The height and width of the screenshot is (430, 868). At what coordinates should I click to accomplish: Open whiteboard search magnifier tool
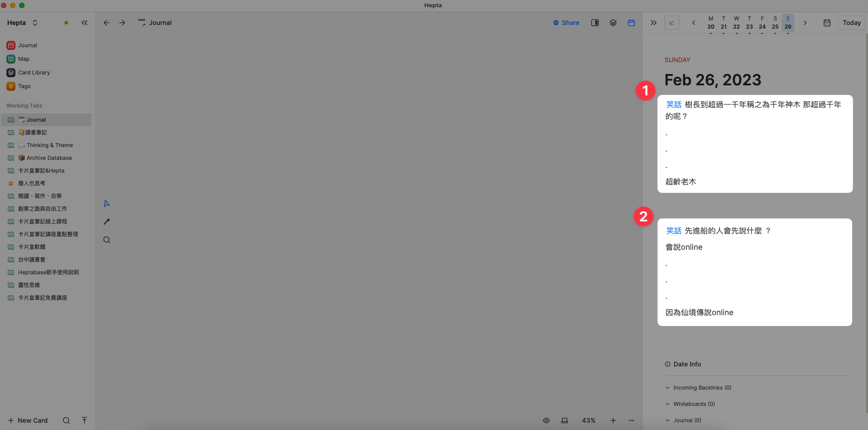107,240
